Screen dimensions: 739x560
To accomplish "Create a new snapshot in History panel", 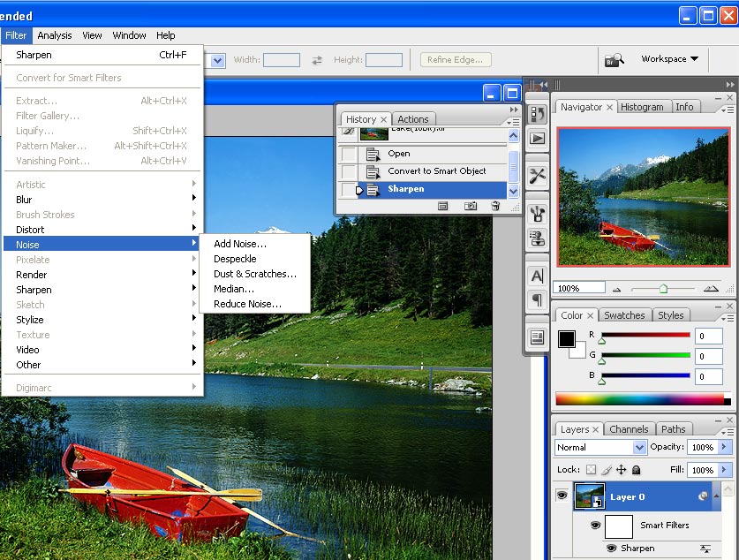I will (470, 206).
